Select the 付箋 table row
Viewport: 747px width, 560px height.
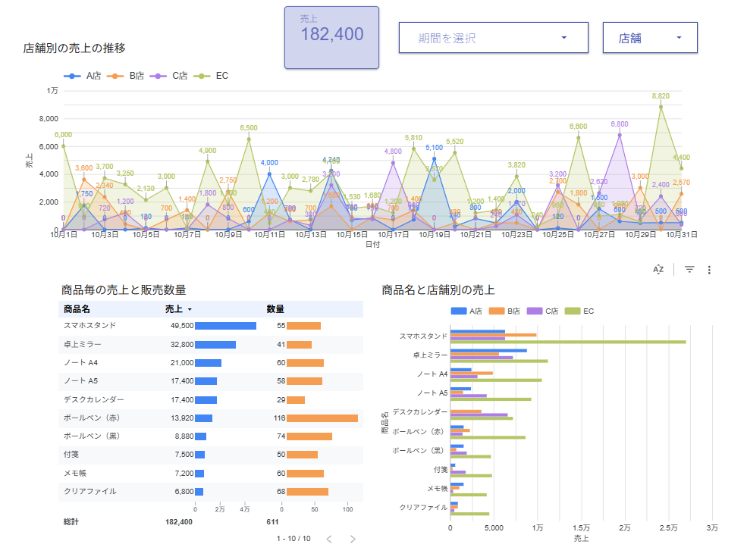pyautogui.click(x=211, y=455)
